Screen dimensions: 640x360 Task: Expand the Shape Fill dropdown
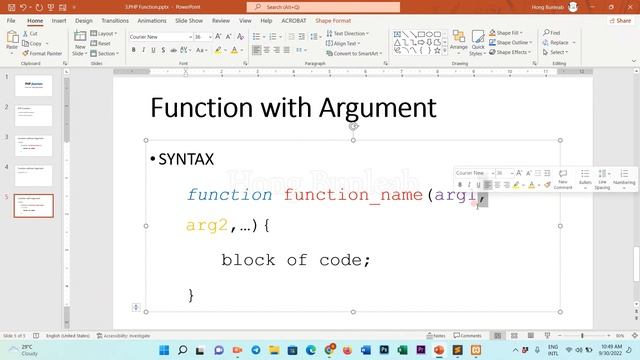coord(506,33)
